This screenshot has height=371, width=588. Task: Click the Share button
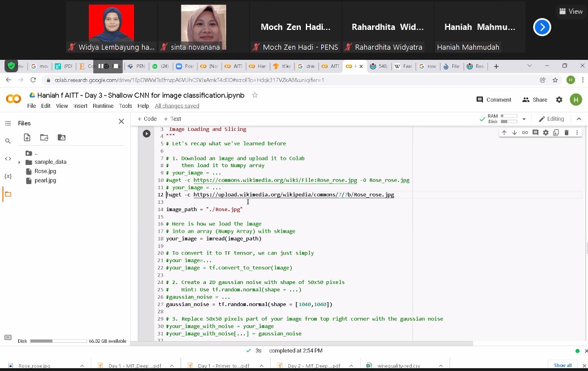(535, 99)
